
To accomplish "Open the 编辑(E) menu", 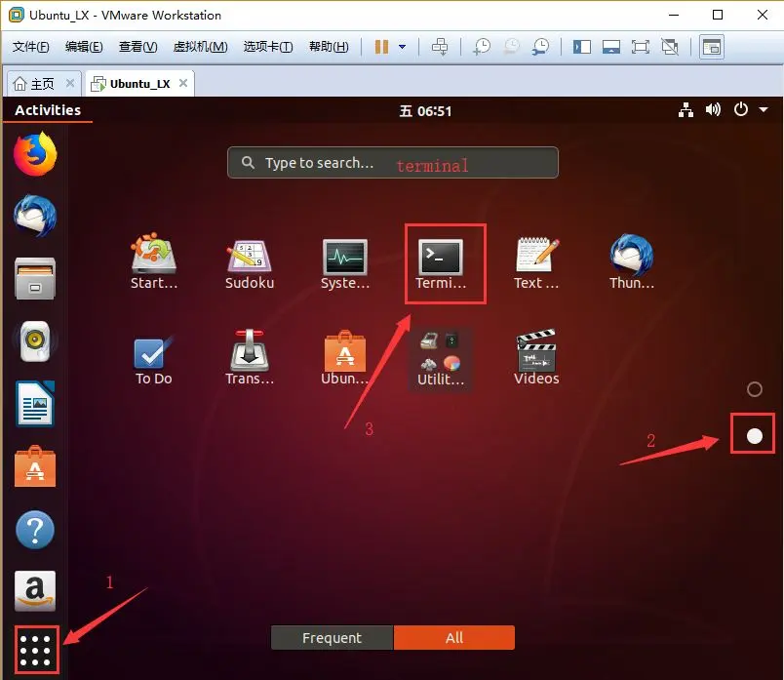I will [x=84, y=47].
